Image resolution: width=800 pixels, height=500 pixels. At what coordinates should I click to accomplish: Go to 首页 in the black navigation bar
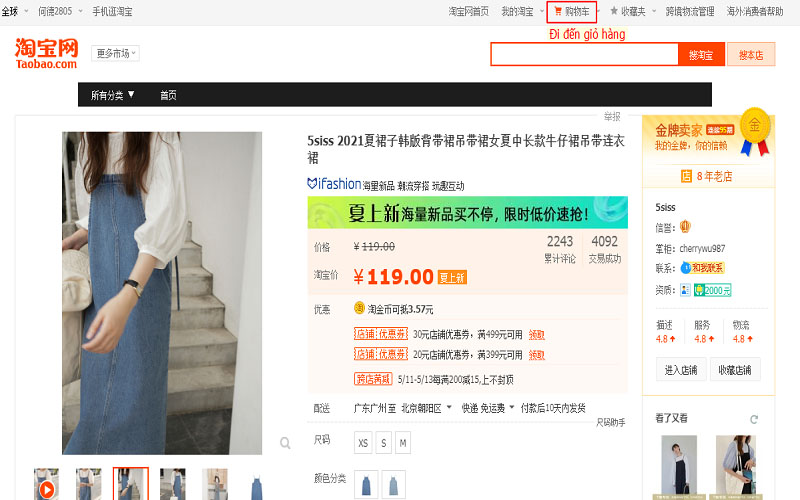pyautogui.click(x=168, y=95)
